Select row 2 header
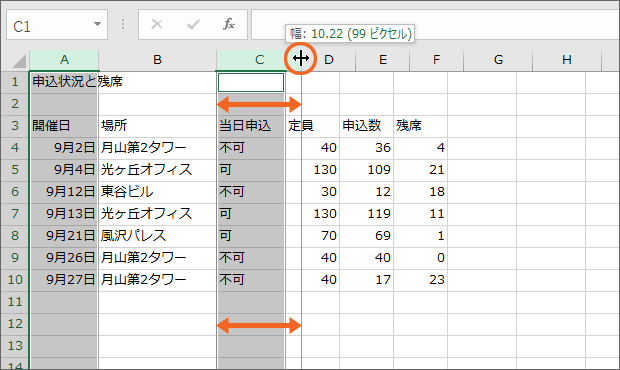This screenshot has width=620, height=370. click(x=15, y=104)
